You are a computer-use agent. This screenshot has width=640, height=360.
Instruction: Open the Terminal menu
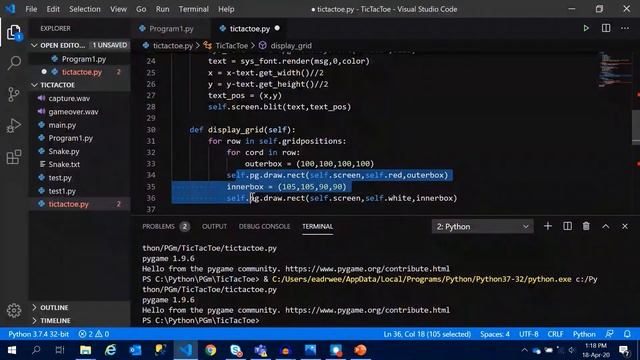[x=193, y=9]
